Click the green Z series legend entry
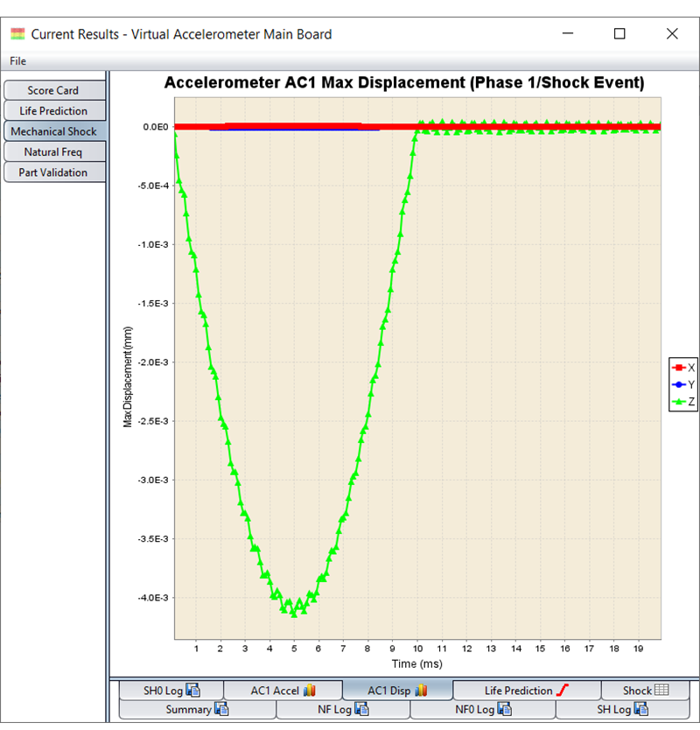 (x=682, y=403)
